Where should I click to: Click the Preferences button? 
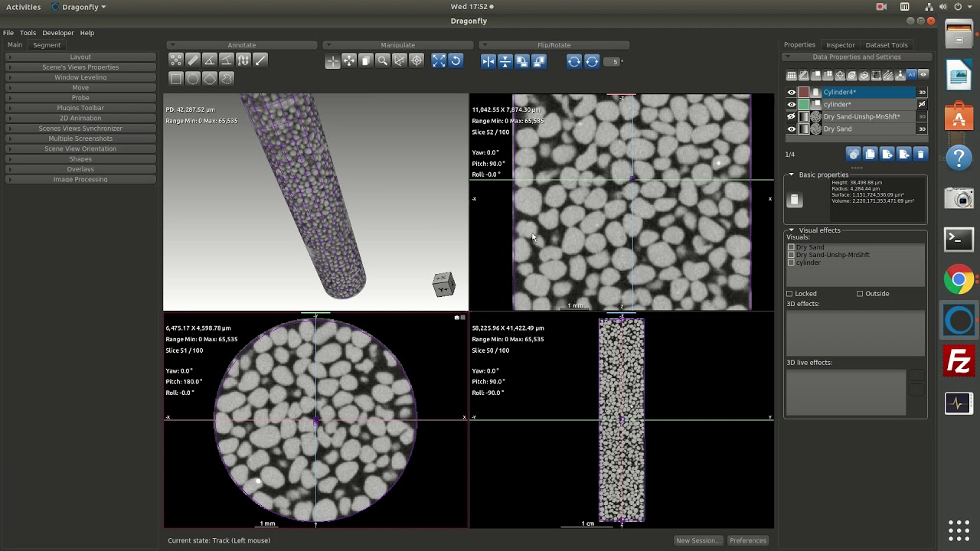coord(748,540)
